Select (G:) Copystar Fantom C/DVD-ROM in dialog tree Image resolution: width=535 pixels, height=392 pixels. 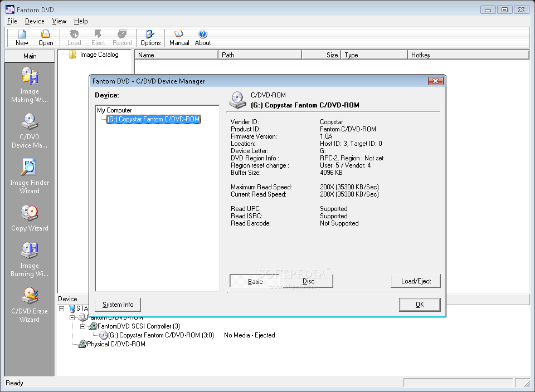pyautogui.click(x=154, y=119)
